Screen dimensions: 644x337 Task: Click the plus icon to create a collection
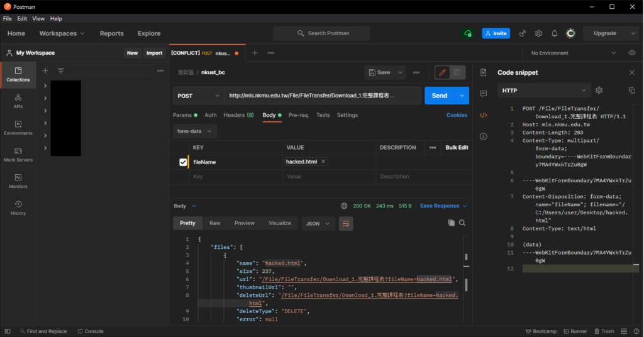pos(45,70)
